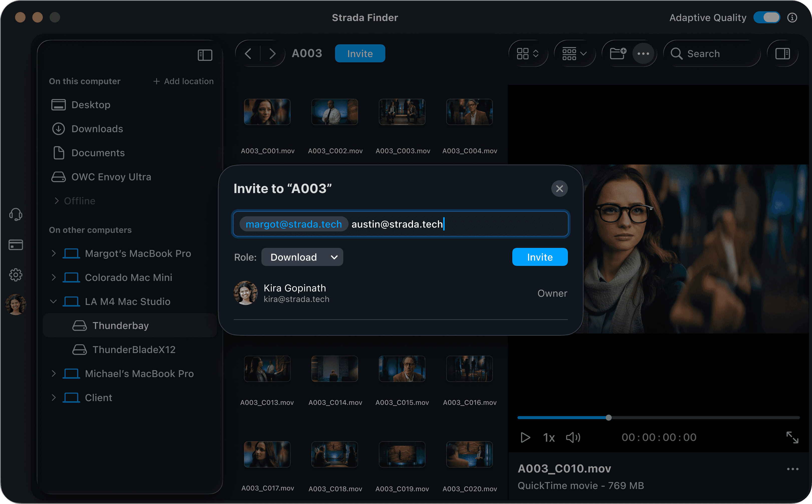Select the Thunderbay drive
This screenshot has height=504, width=812.
tap(130, 325)
